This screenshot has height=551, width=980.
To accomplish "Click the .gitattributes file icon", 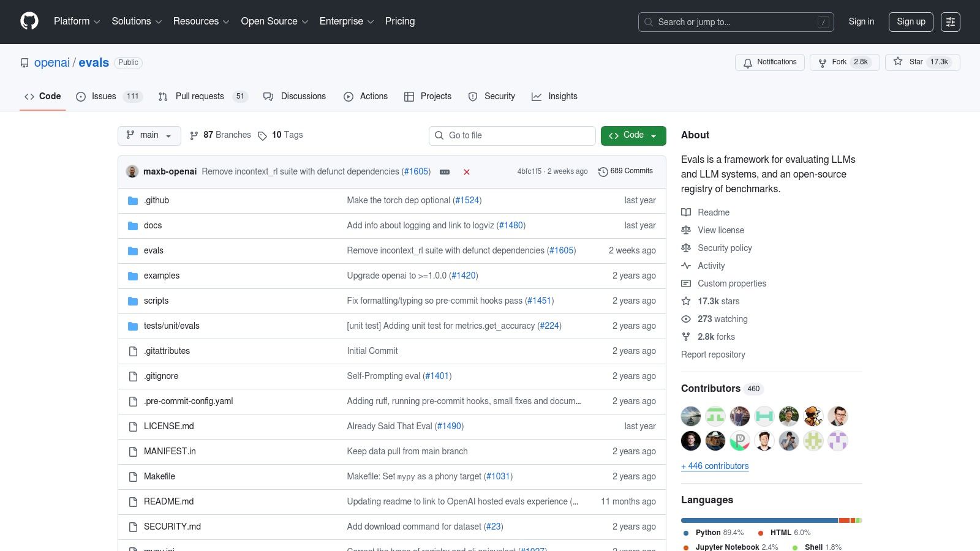I will (133, 351).
